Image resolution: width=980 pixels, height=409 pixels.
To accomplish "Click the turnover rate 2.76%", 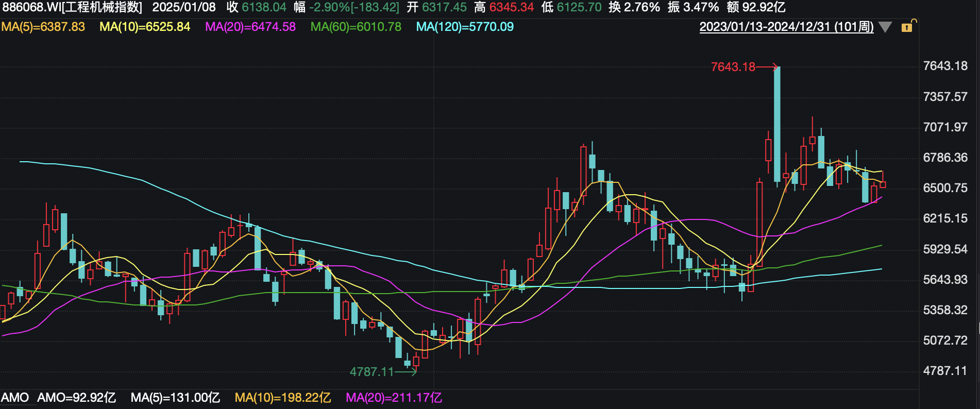I will 642,7.
